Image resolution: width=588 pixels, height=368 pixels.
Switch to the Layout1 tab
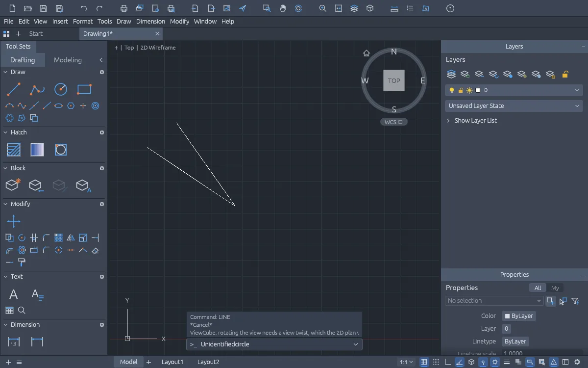coord(172,362)
